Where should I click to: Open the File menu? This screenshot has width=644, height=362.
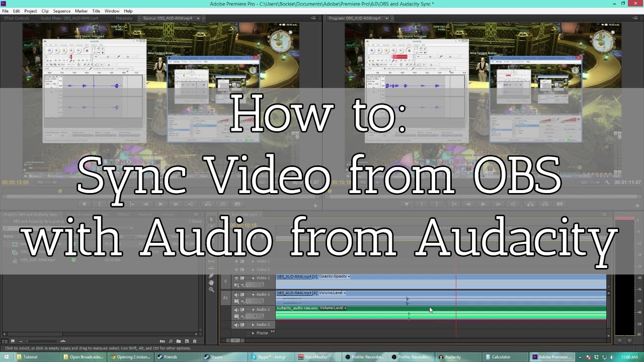5,11
